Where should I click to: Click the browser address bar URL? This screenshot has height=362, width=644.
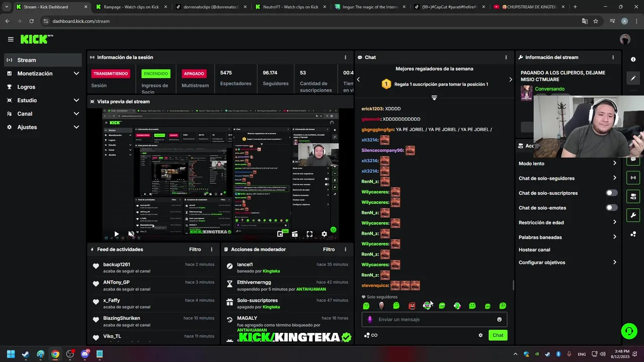point(81,21)
